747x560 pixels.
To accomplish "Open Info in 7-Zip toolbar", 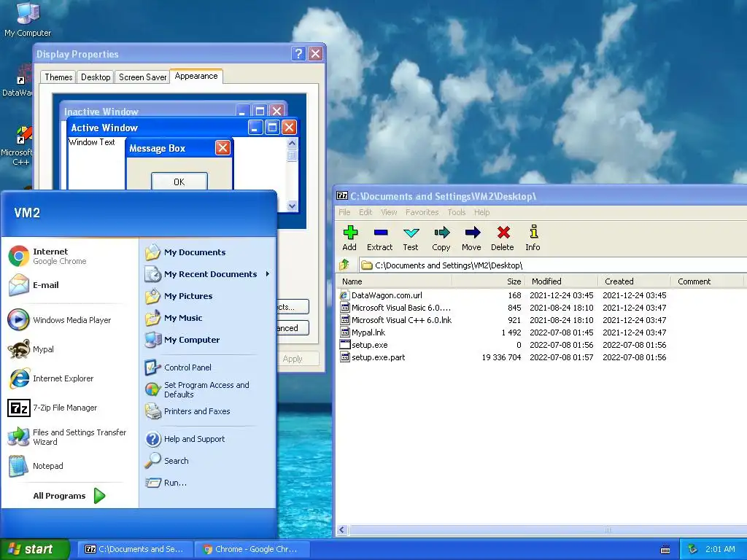I will (533, 238).
